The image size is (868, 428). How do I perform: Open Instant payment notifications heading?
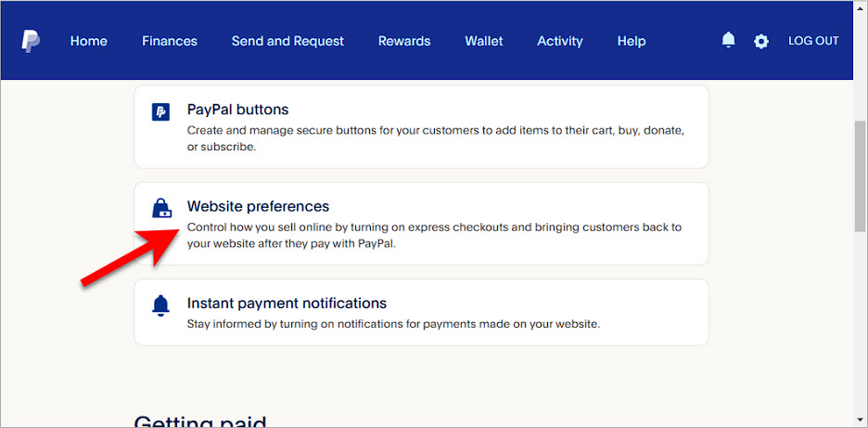[x=287, y=304]
